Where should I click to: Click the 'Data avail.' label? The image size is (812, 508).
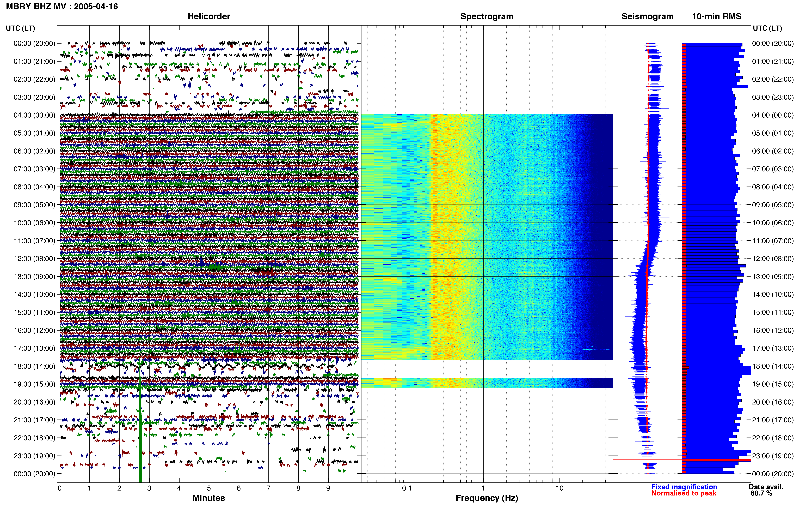pyautogui.click(x=766, y=487)
